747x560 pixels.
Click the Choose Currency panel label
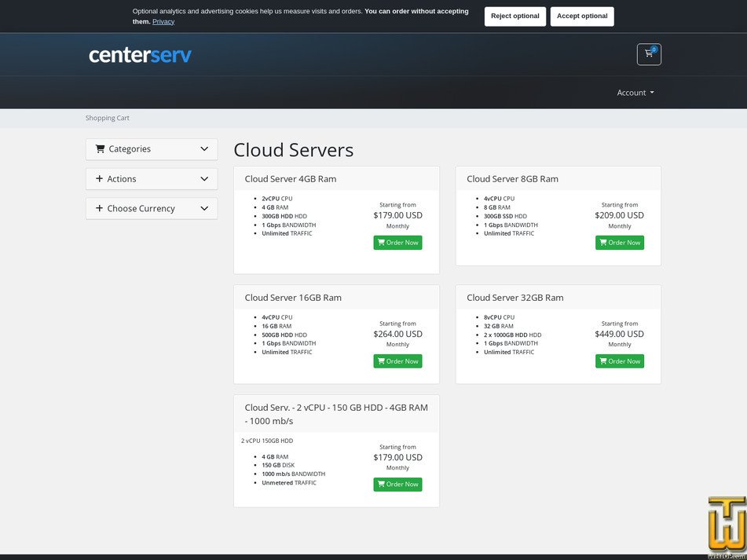click(141, 209)
